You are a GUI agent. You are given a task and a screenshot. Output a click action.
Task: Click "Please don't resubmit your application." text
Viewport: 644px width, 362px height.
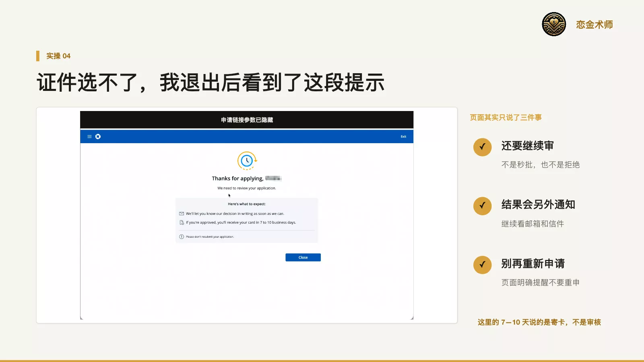[x=210, y=237]
